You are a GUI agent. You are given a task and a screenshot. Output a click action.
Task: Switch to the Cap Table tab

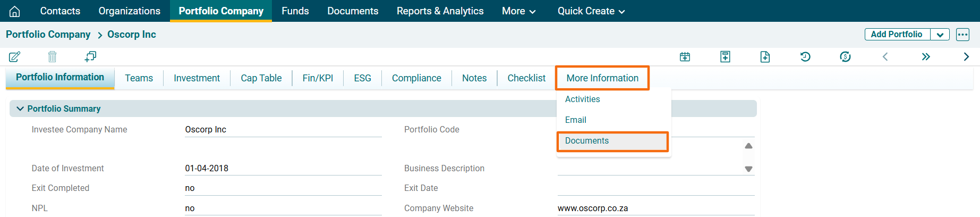pos(261,78)
